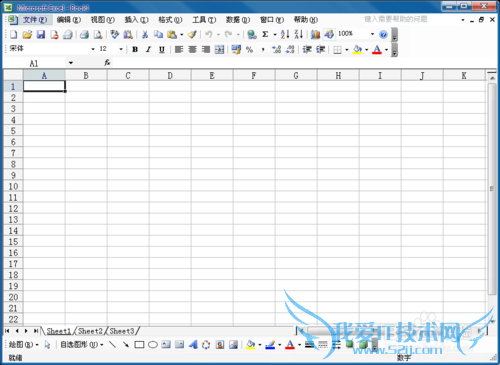Click the AutoSum sigma icon
This screenshot has height=365, width=500.
click(x=265, y=34)
